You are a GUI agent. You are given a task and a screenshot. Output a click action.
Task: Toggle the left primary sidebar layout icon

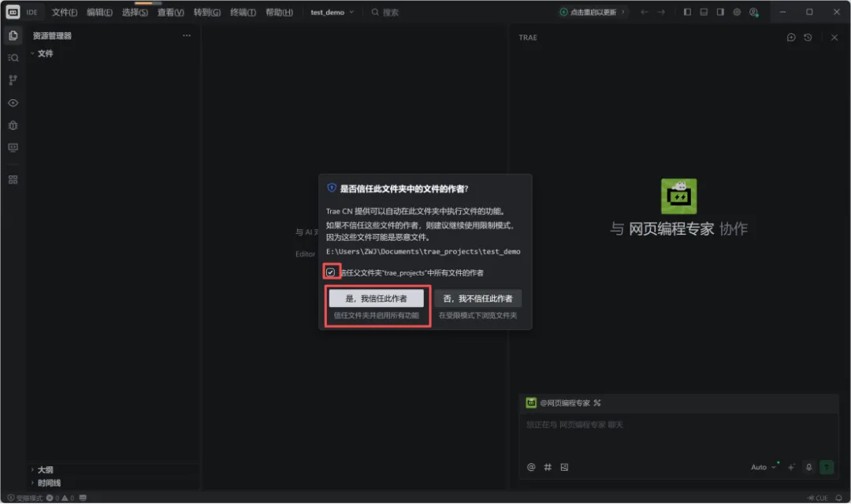tap(688, 12)
